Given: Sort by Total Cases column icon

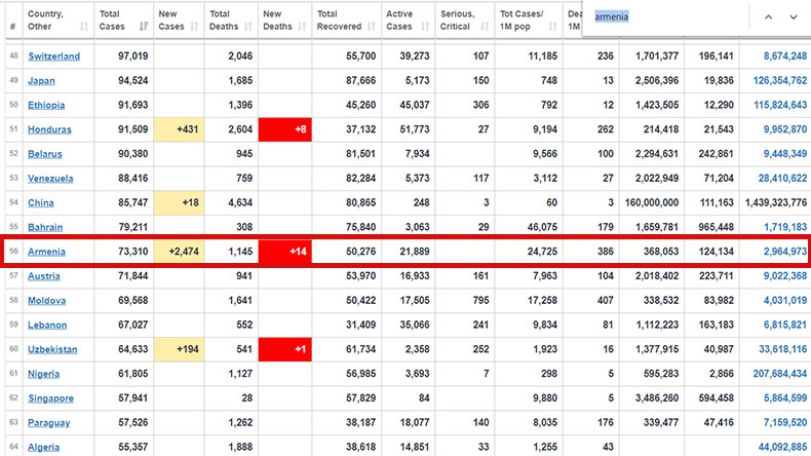Looking at the screenshot, I should pos(143,26).
